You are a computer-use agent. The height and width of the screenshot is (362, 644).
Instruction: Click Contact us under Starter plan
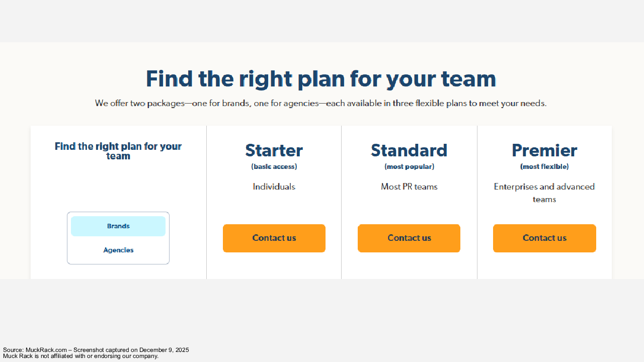click(274, 238)
